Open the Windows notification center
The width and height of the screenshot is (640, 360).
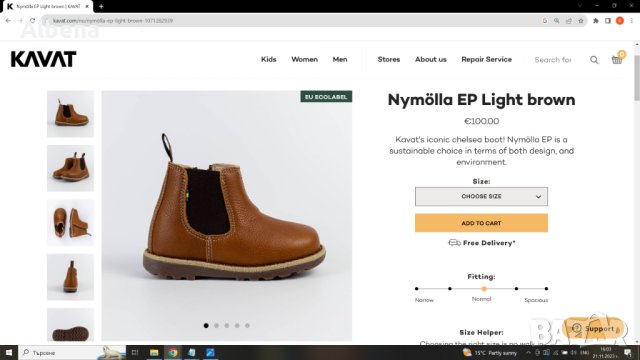coord(627,353)
